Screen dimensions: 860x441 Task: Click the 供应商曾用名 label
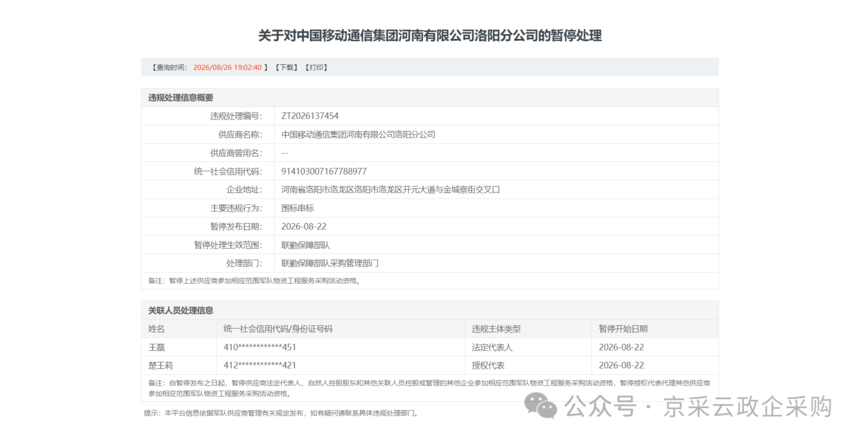pos(236,153)
